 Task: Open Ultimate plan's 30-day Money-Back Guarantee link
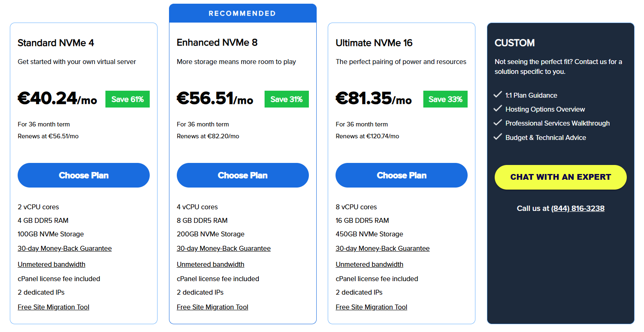382,248
